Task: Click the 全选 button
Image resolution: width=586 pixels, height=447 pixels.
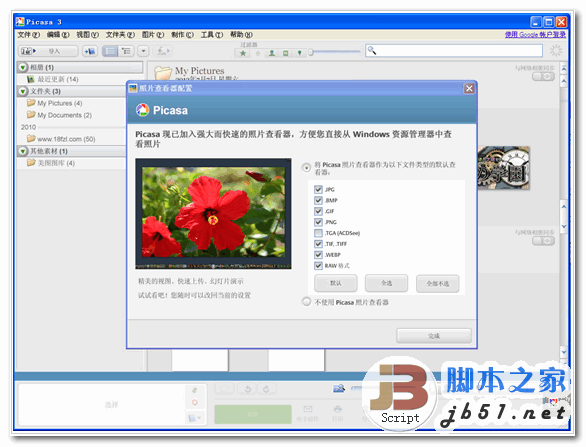Action: tap(386, 283)
